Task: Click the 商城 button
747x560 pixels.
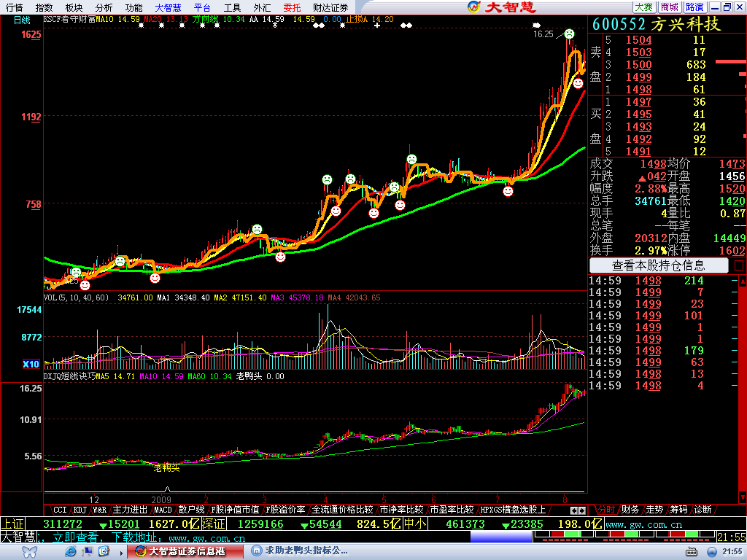Action: coord(670,7)
